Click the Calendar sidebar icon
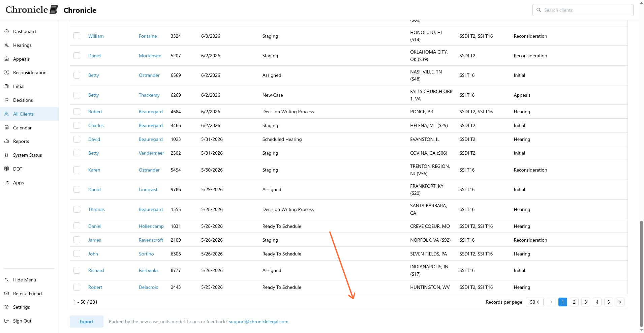 click(x=7, y=128)
